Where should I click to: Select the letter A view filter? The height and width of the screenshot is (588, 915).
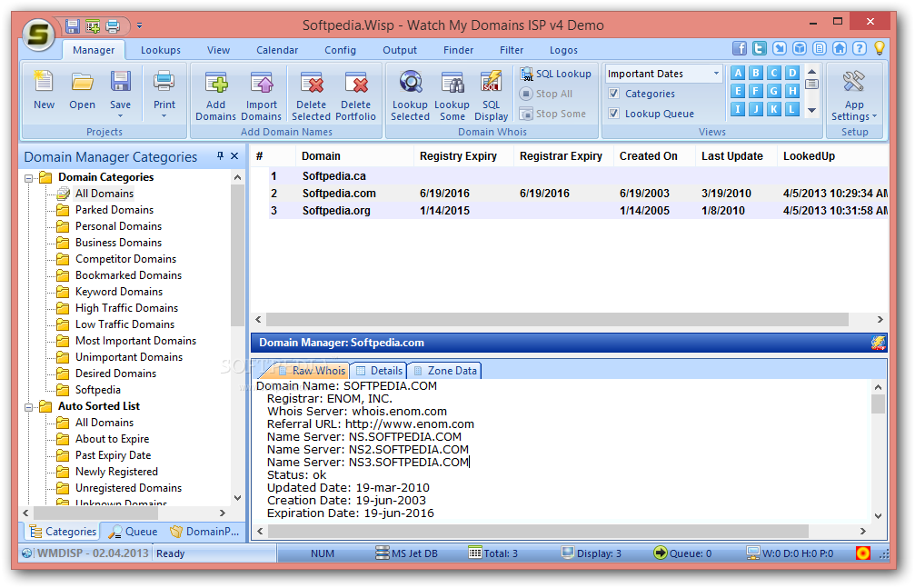pos(738,73)
